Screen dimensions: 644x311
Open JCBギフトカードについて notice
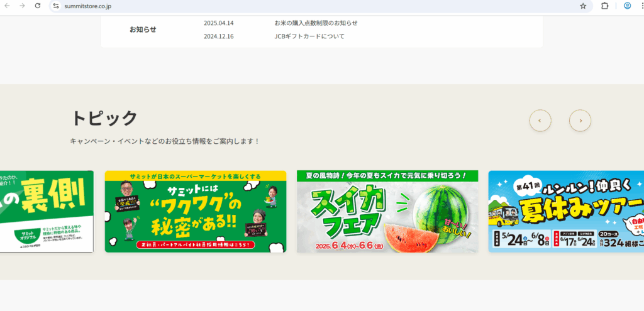pyautogui.click(x=309, y=36)
